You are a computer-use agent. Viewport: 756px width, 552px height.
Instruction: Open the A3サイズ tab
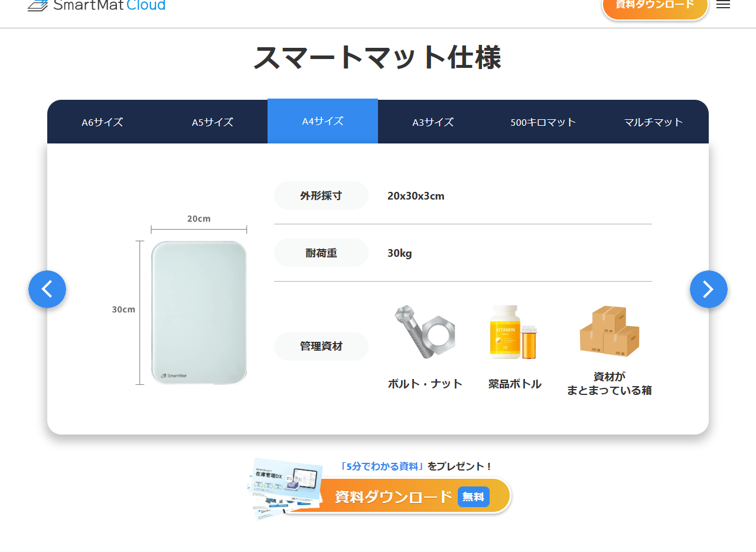433,122
